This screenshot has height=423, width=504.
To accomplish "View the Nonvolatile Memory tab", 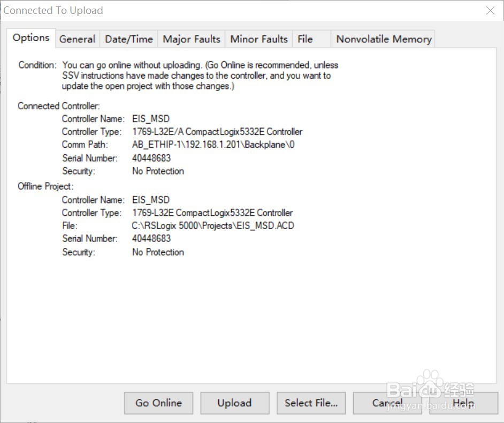I will 383,39.
